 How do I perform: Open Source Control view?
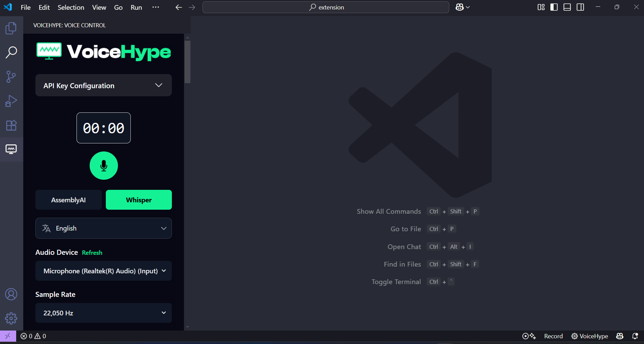tap(11, 77)
